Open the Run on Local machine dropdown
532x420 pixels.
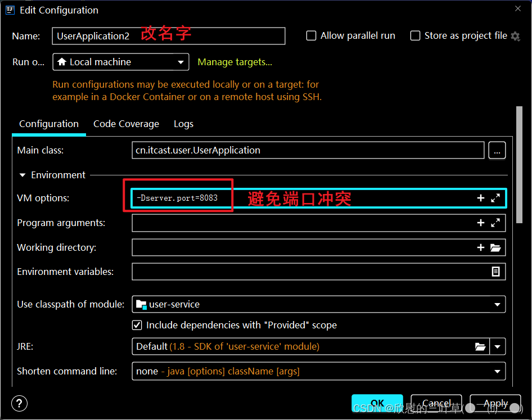click(121, 62)
